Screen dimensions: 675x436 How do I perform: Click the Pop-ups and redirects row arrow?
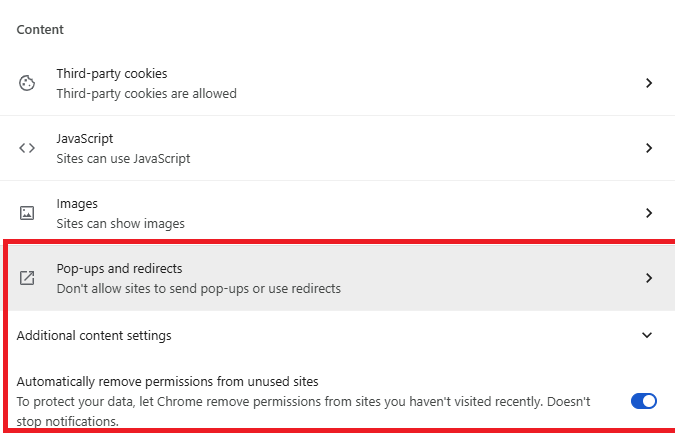[648, 278]
